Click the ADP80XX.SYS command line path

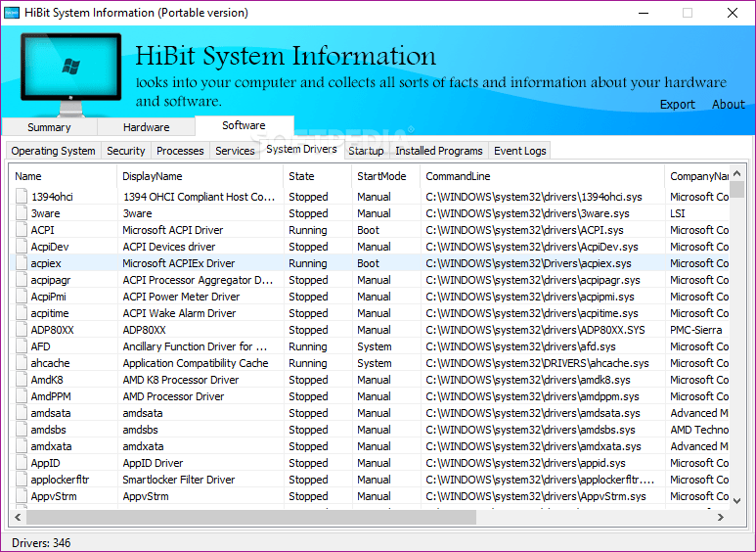[535, 330]
